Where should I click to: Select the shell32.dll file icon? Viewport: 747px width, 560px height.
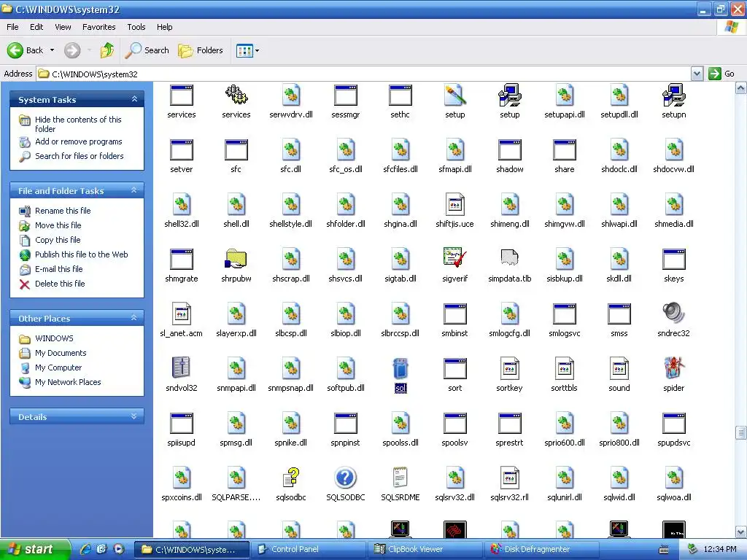pos(182,205)
